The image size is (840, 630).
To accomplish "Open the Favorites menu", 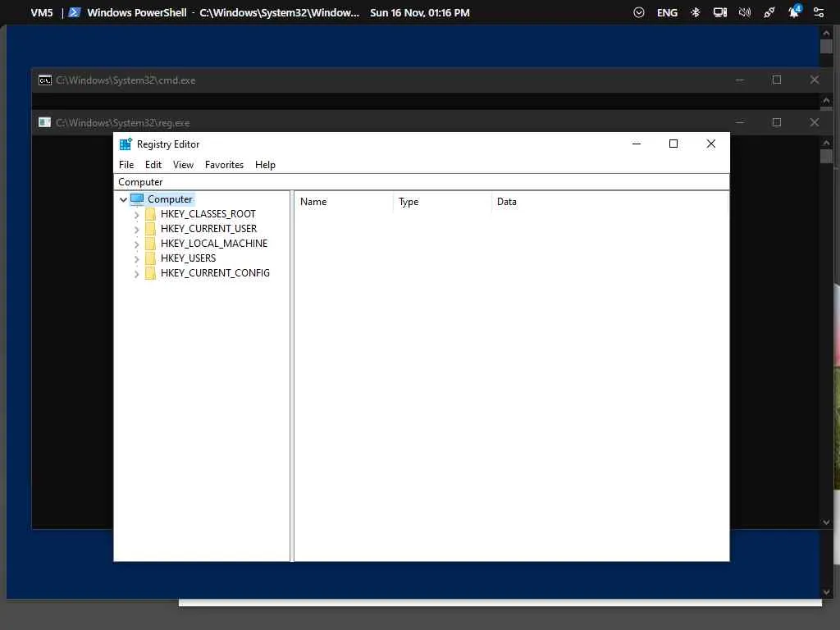I will (x=224, y=164).
